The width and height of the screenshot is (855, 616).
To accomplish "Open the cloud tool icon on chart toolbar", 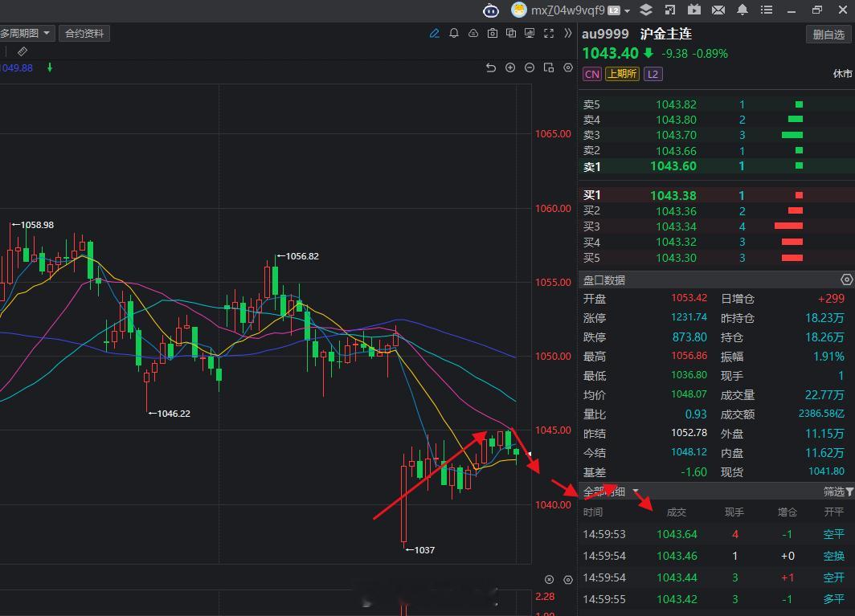I will click(472, 33).
